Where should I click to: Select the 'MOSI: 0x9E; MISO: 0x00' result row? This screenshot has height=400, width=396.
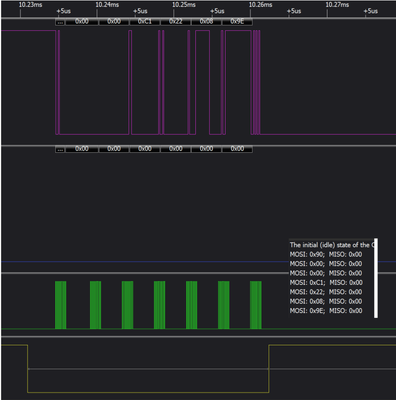tap(326, 311)
